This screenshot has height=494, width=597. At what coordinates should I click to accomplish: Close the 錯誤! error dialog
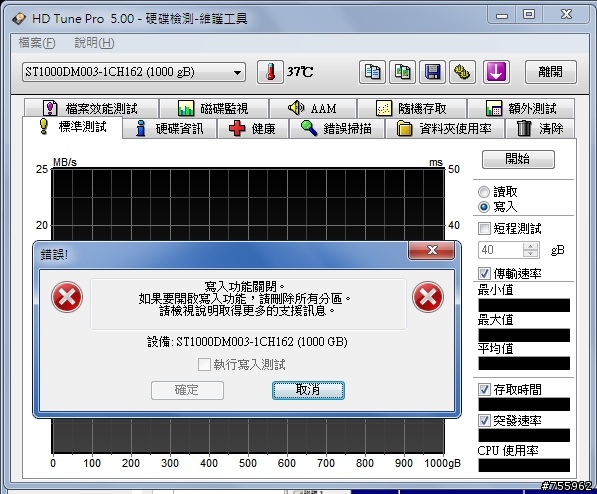(432, 250)
